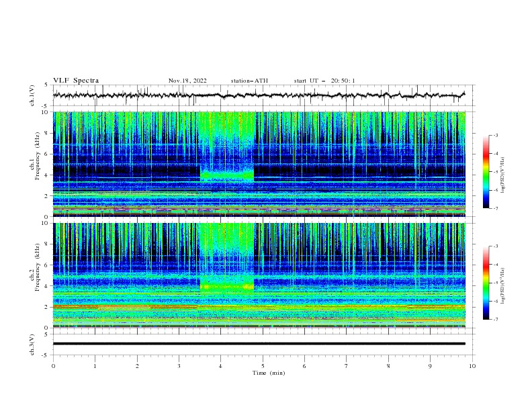Click the ch.1 "Frequency (kHz)" axis label
Image resolution: width=532 pixels, height=411 pixels.
(x=38, y=154)
